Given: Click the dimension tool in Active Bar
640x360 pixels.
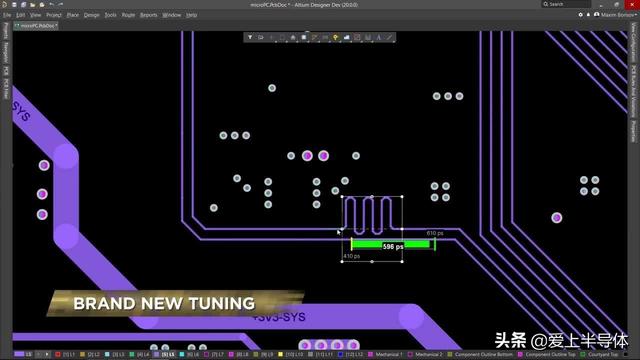Looking at the screenshot, I should [x=368, y=37].
